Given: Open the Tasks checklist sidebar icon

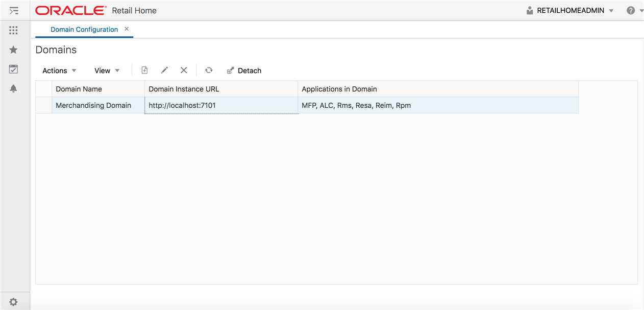Looking at the screenshot, I should (x=14, y=69).
